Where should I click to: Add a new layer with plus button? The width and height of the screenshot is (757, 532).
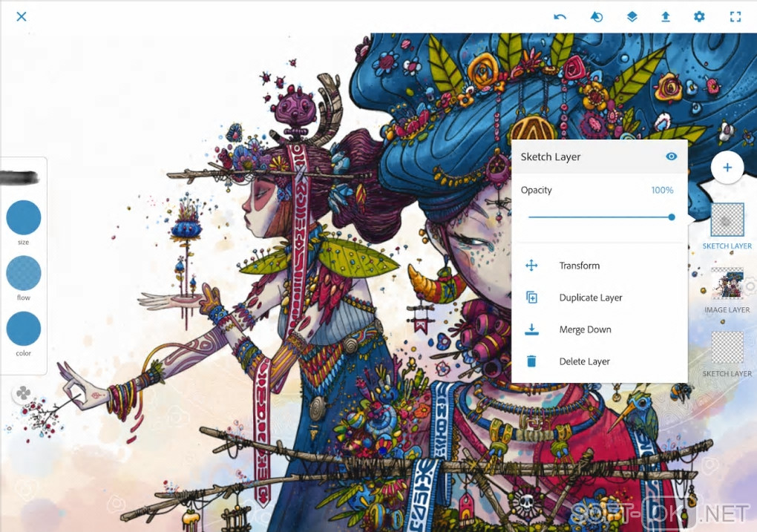point(727,168)
